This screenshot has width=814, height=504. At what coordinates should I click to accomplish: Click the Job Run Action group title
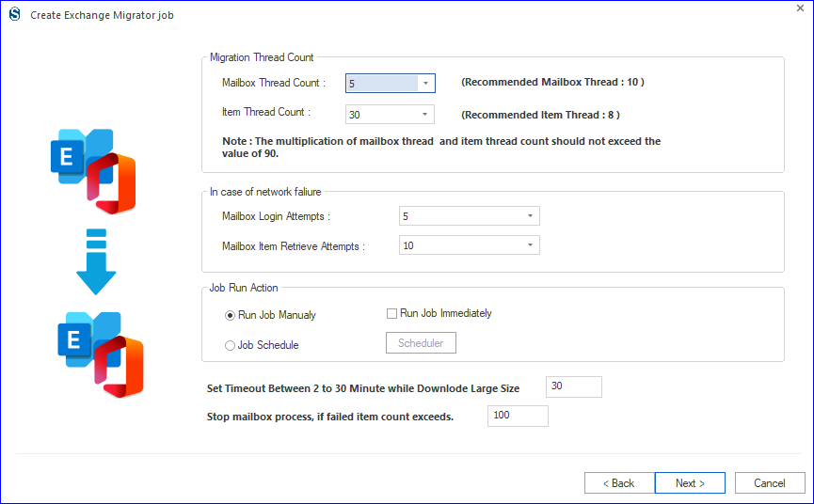click(244, 288)
